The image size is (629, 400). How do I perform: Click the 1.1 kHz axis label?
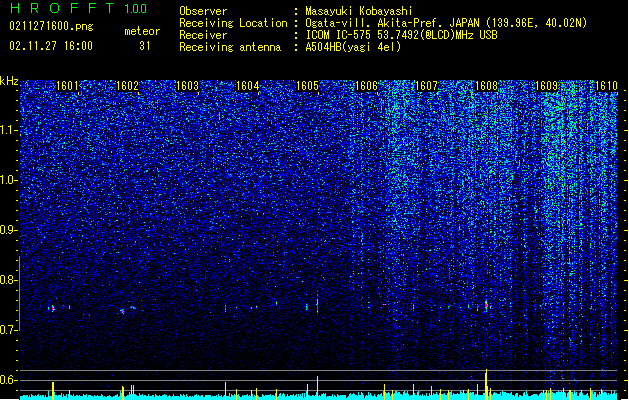pyautogui.click(x=8, y=130)
